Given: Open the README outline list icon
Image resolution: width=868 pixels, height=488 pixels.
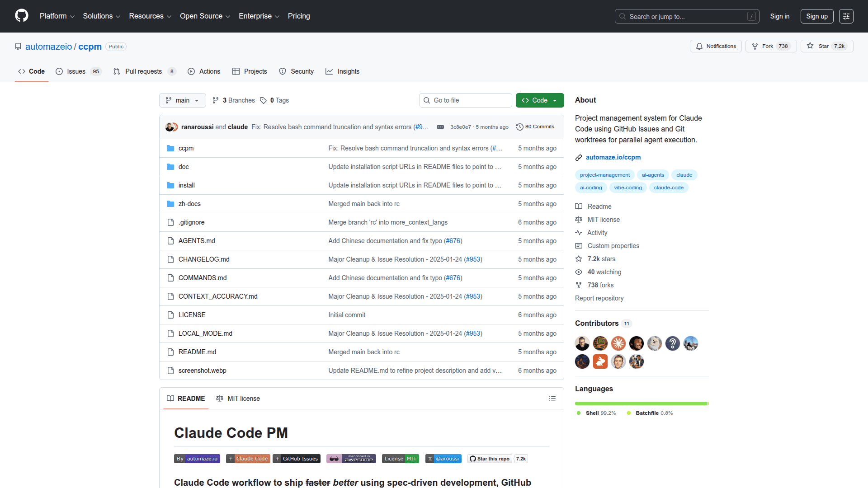Looking at the screenshot, I should click(552, 399).
